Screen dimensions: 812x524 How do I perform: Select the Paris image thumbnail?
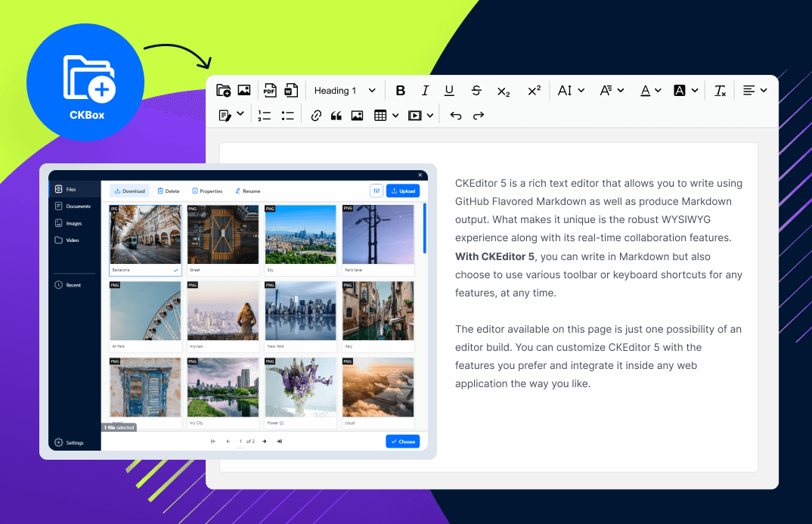click(x=379, y=235)
